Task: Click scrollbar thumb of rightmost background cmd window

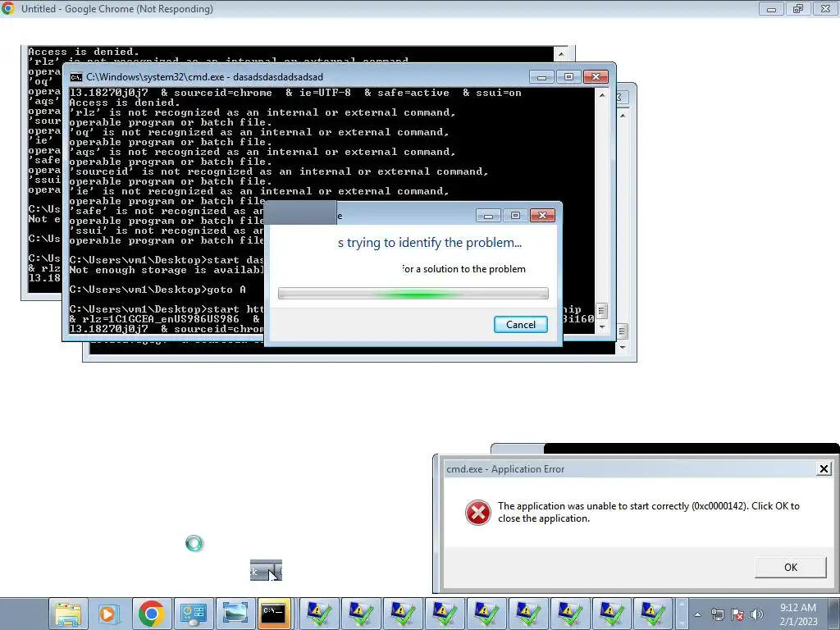Action: 622,331
